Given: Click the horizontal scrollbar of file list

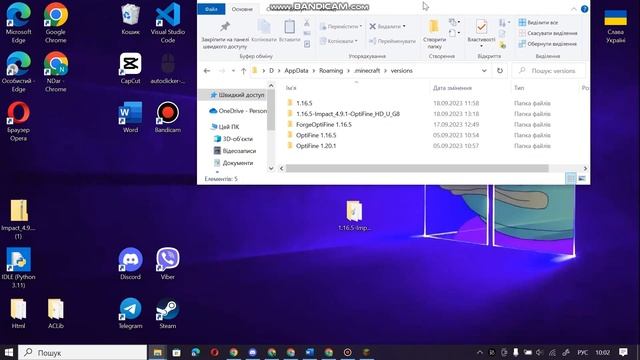Looking at the screenshot, I should click(417, 168).
